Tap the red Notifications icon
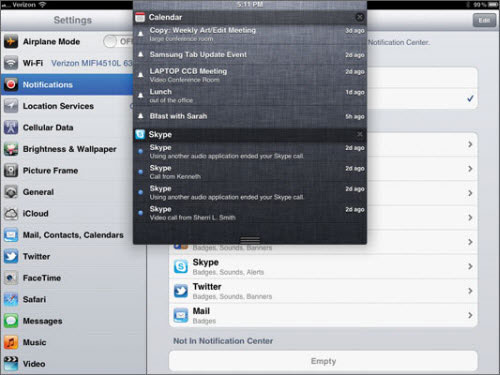Image resolution: width=500 pixels, height=375 pixels. click(11, 85)
